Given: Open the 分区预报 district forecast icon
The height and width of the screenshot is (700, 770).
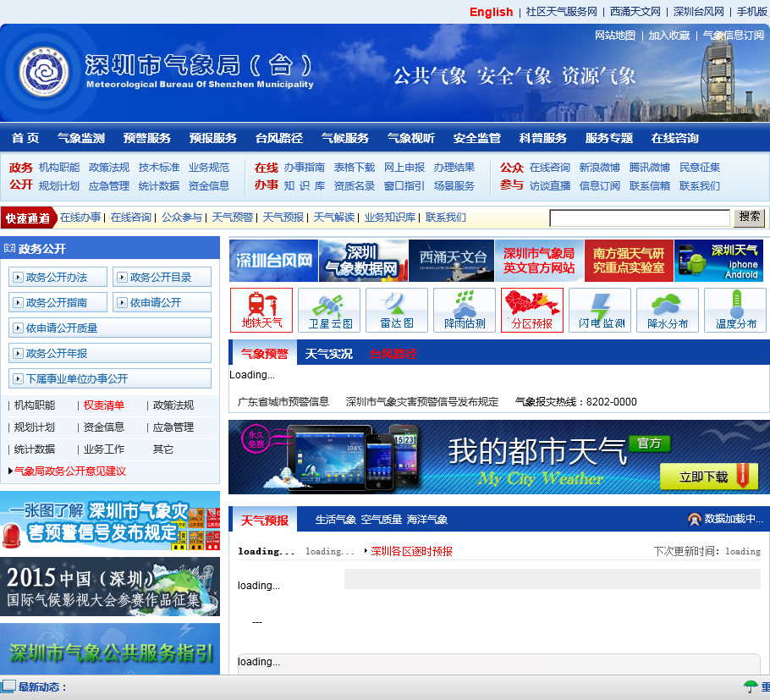Looking at the screenshot, I should 532,310.
